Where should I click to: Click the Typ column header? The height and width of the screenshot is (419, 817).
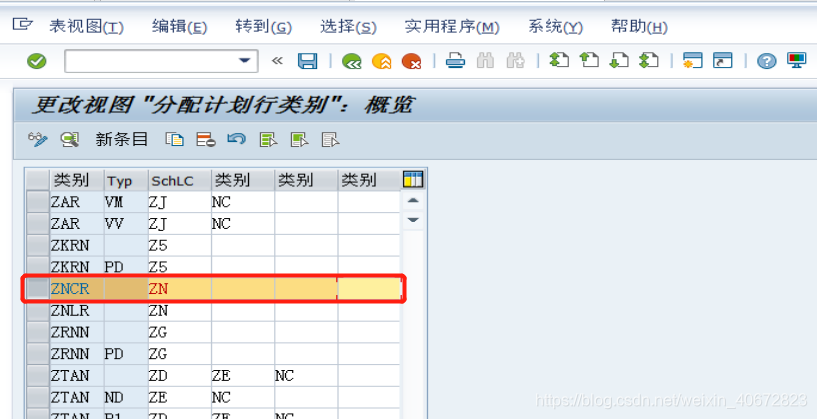tap(126, 181)
